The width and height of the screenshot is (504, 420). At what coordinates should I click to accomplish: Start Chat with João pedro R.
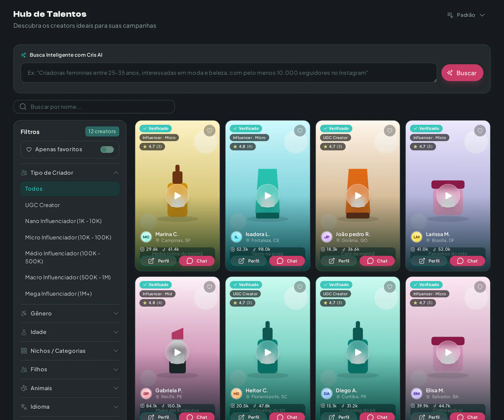(x=377, y=261)
